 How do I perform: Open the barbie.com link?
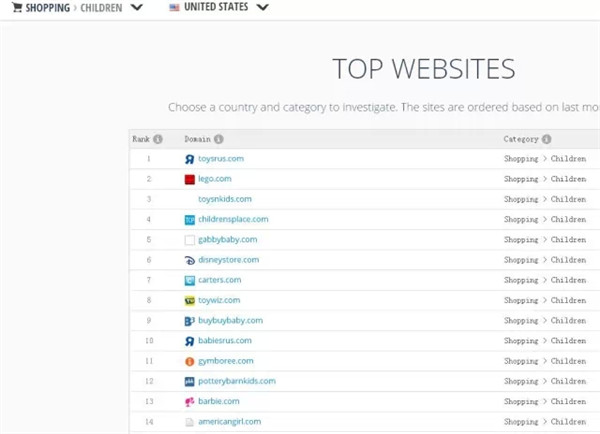point(218,401)
